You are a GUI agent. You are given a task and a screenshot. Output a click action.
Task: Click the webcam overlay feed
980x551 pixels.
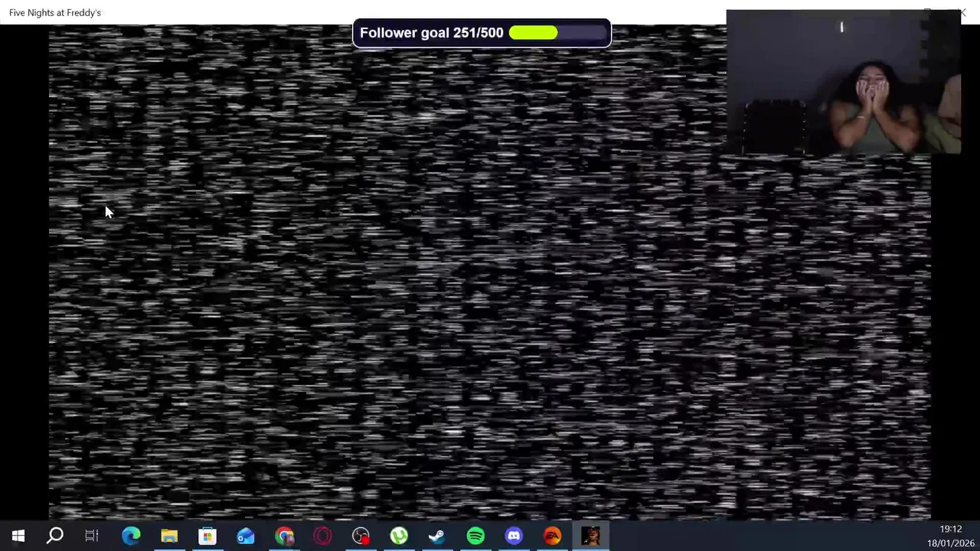[843, 82]
